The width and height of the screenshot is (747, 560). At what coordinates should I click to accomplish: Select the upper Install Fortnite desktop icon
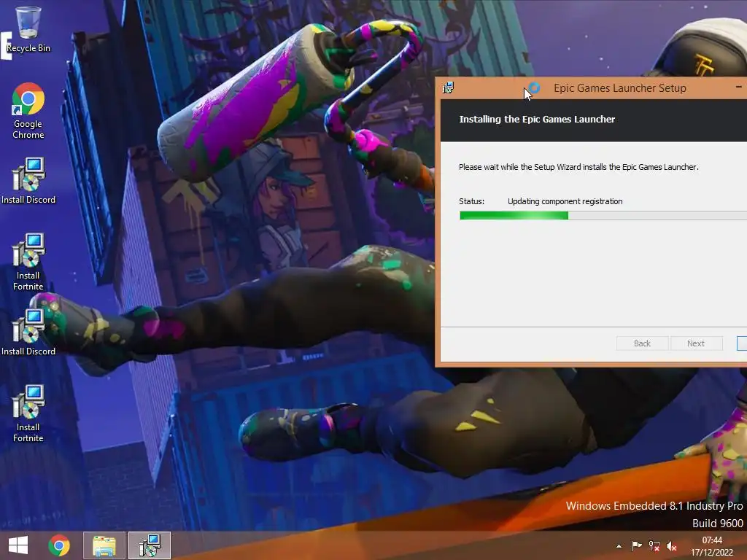pyautogui.click(x=28, y=262)
